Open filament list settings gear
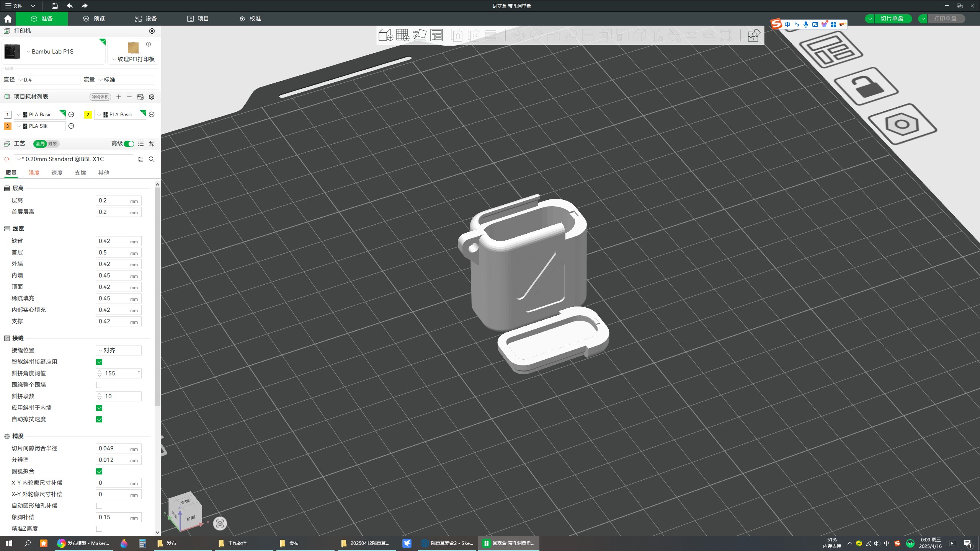Viewport: 980px width, 551px height. [152, 97]
